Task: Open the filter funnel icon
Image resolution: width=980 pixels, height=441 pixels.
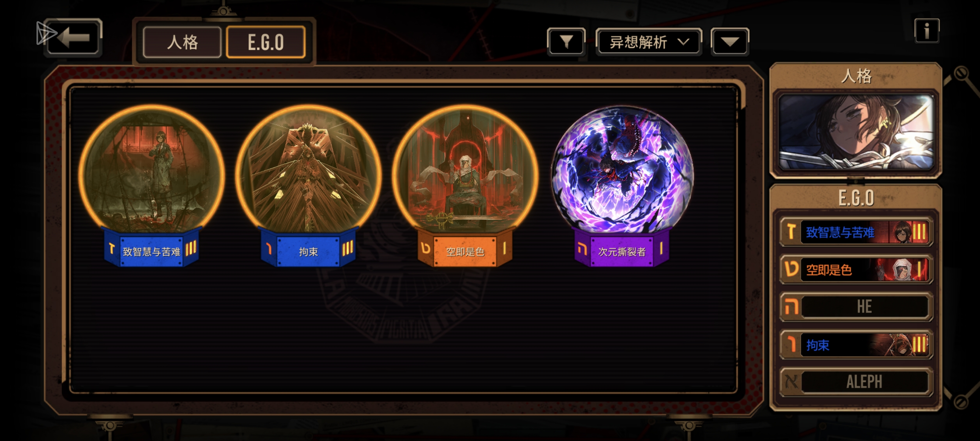Action: [566, 42]
